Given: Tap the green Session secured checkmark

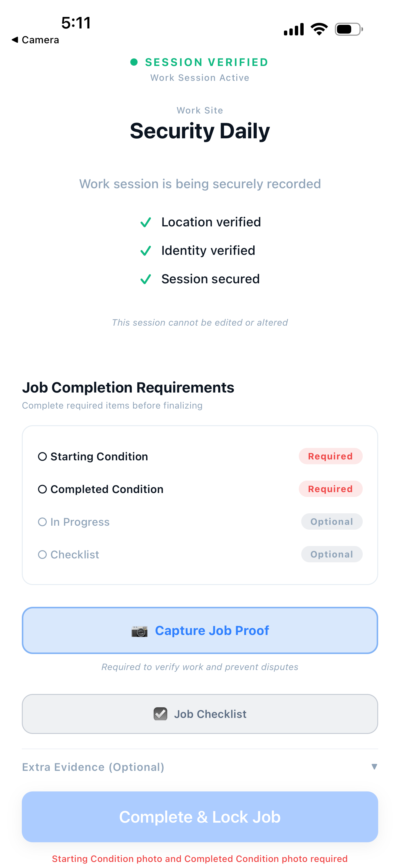Looking at the screenshot, I should point(146,279).
